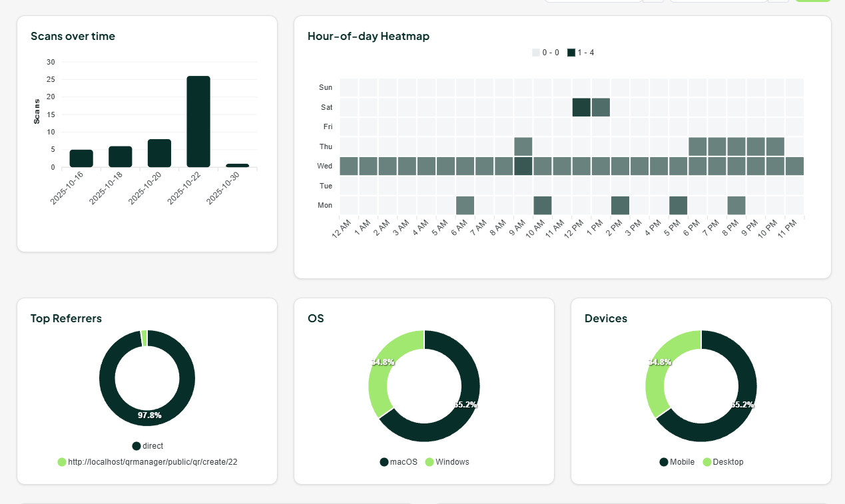Open the localhost qr/create/22 referrer link
Image resolution: width=845 pixels, height=504 pixels.
(x=153, y=461)
